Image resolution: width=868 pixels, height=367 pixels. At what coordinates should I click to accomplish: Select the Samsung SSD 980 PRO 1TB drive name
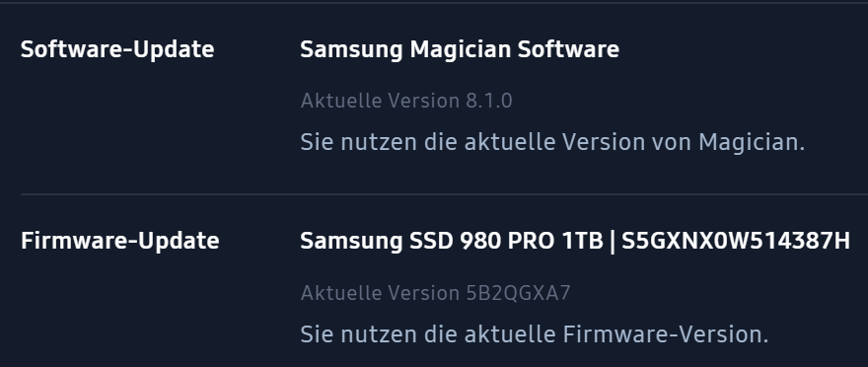(452, 241)
